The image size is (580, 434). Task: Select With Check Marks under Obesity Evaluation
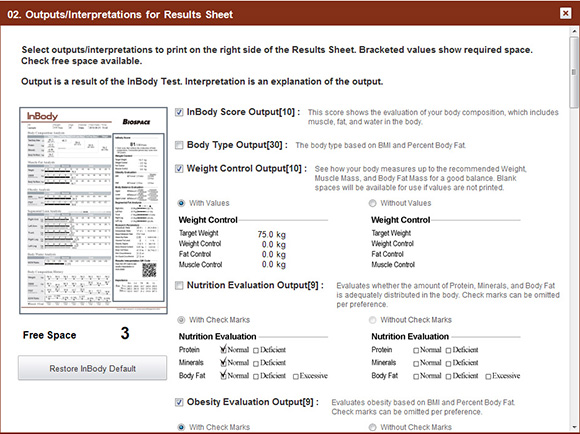[181, 427]
